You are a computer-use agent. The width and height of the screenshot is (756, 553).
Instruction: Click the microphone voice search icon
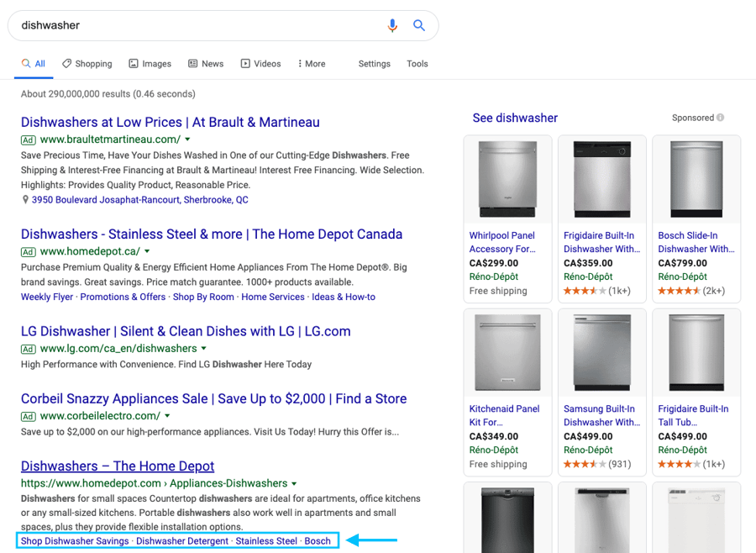pyautogui.click(x=392, y=25)
